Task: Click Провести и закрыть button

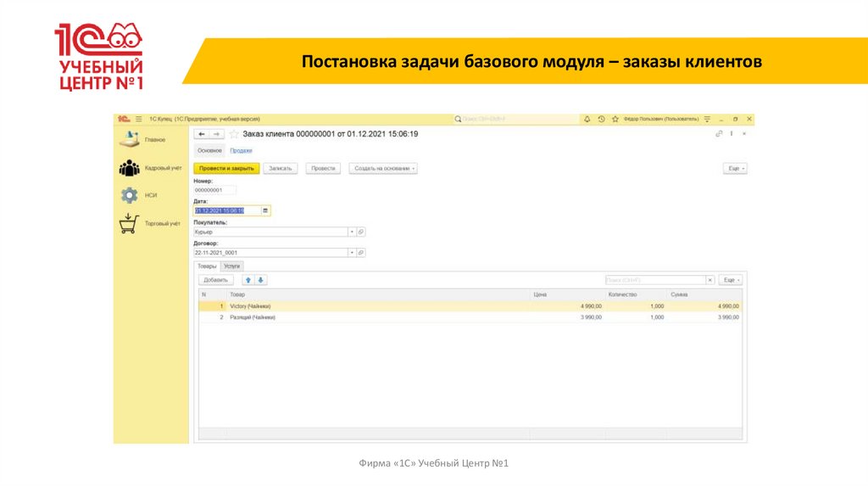Action: [x=226, y=169]
